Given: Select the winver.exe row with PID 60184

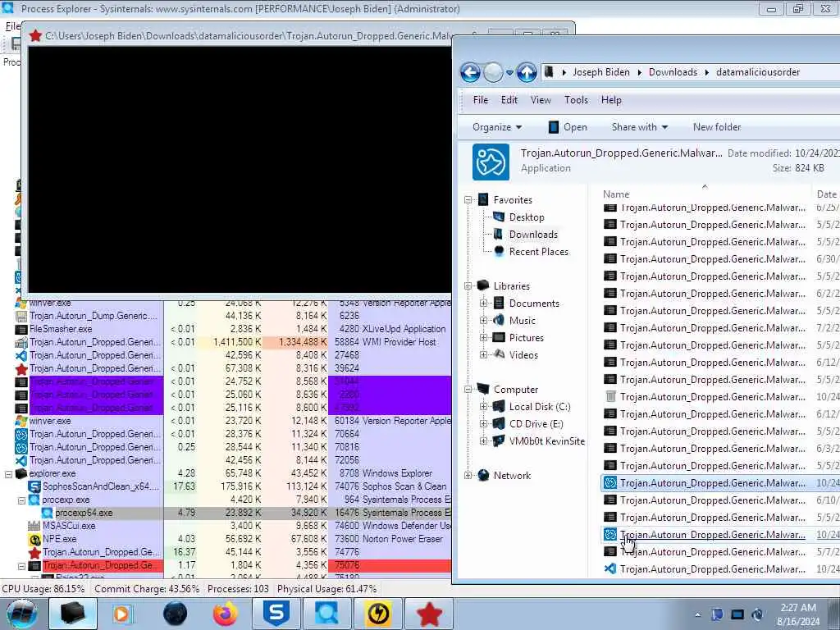Looking at the screenshot, I should [232, 421].
